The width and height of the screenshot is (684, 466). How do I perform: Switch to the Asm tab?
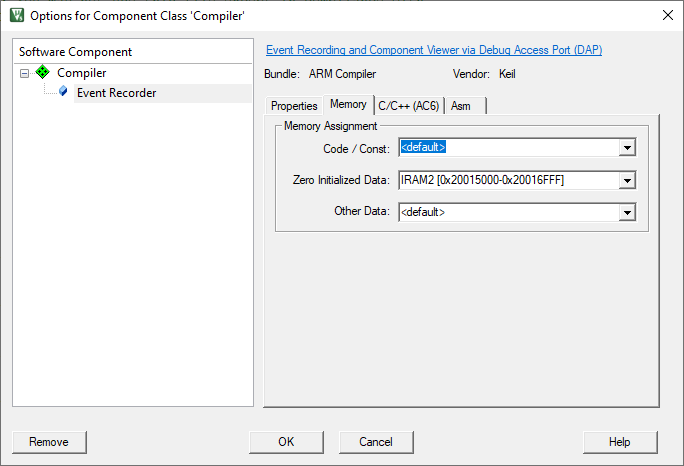click(x=466, y=106)
